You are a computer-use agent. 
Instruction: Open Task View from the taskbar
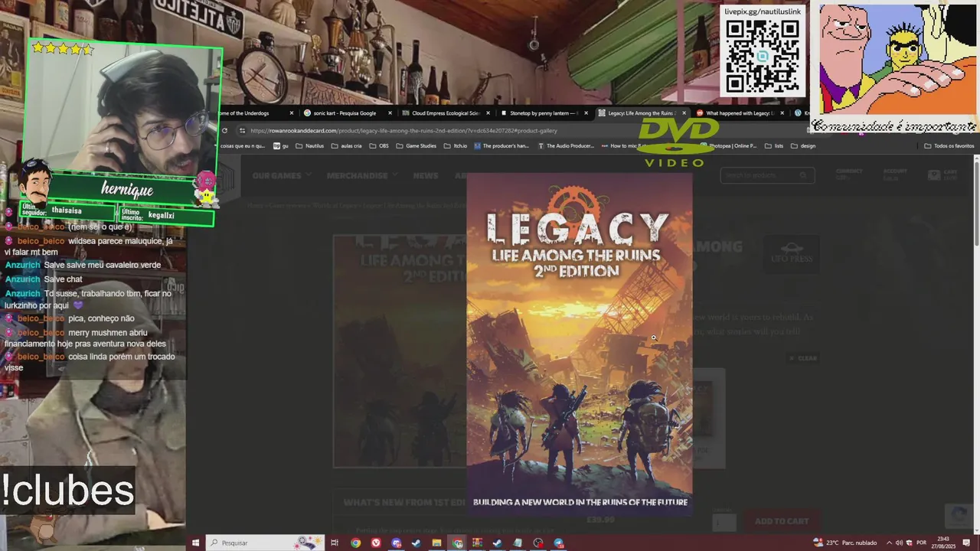click(x=335, y=543)
